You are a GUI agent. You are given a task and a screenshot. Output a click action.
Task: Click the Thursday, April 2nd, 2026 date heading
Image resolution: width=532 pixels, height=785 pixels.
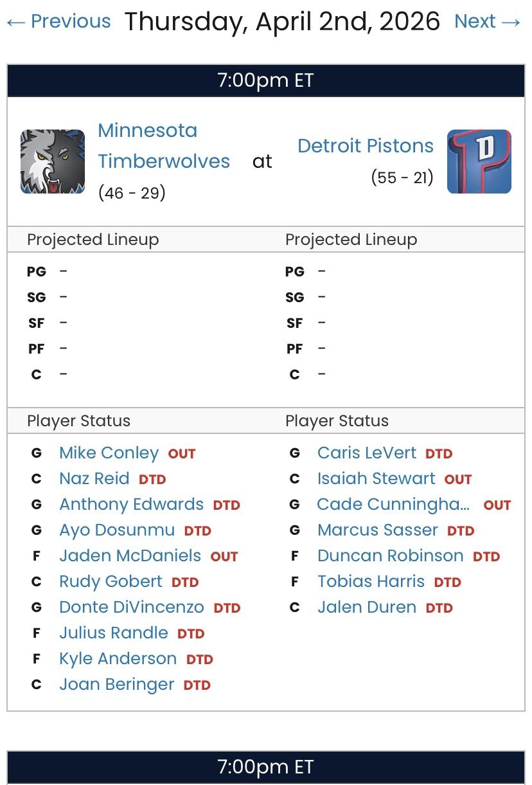point(282,21)
